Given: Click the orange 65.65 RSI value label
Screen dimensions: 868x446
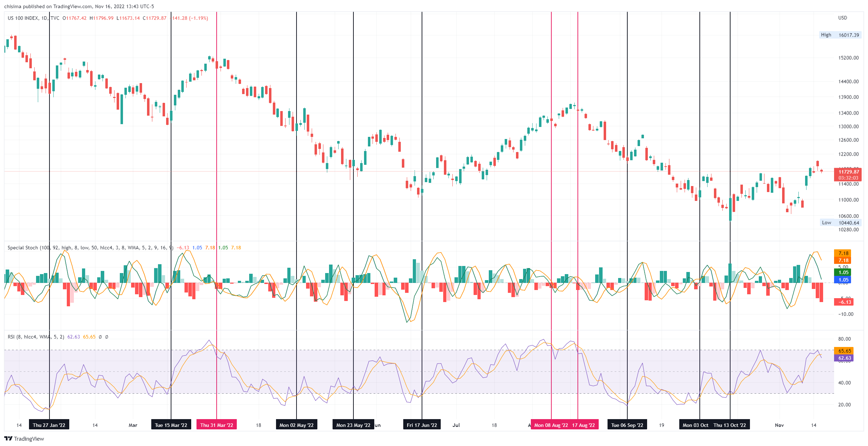Looking at the screenshot, I should click(844, 351).
